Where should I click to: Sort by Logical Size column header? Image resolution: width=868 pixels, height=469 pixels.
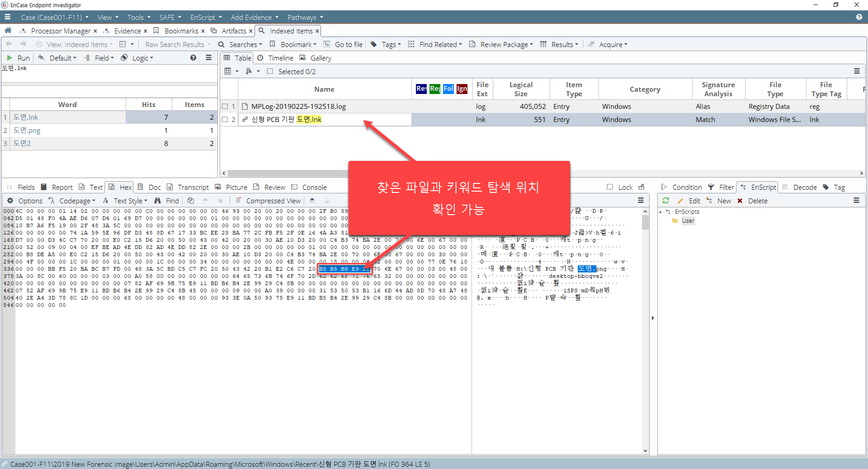[x=521, y=89]
